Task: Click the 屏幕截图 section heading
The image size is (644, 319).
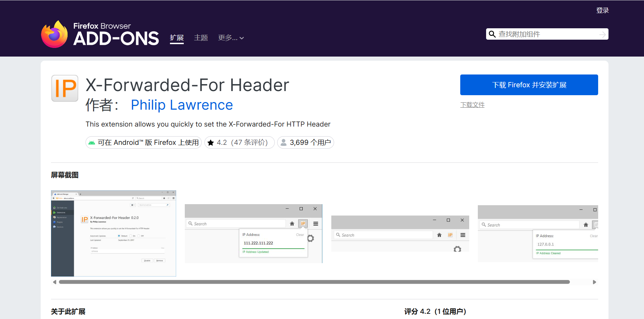Action: click(65, 175)
